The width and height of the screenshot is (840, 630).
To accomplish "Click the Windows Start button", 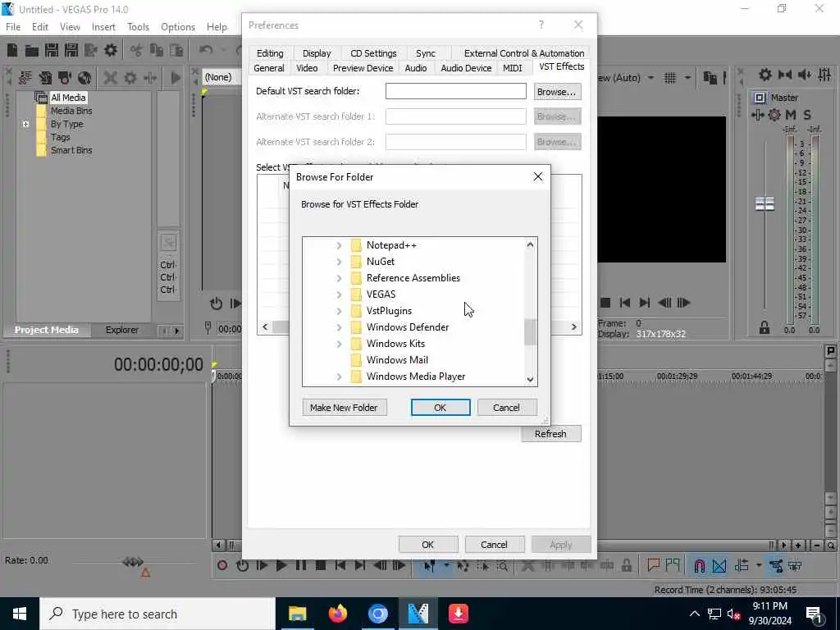I will 20,614.
